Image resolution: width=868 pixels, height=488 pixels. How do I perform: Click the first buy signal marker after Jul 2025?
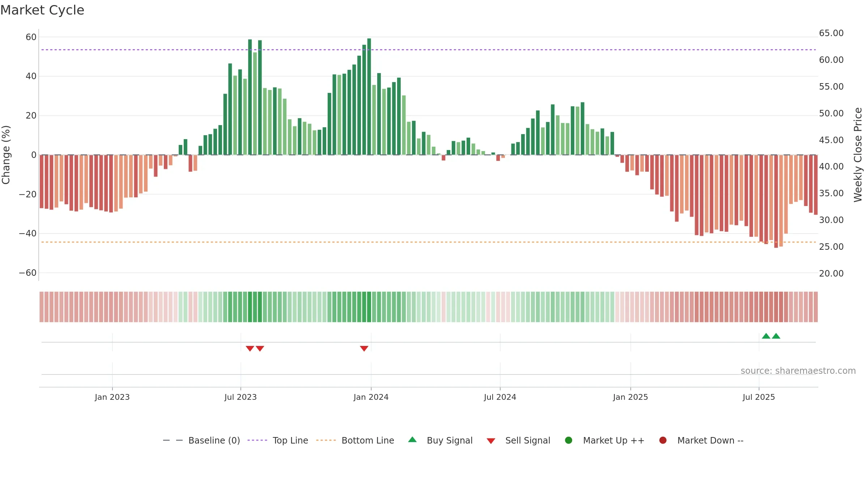(766, 336)
